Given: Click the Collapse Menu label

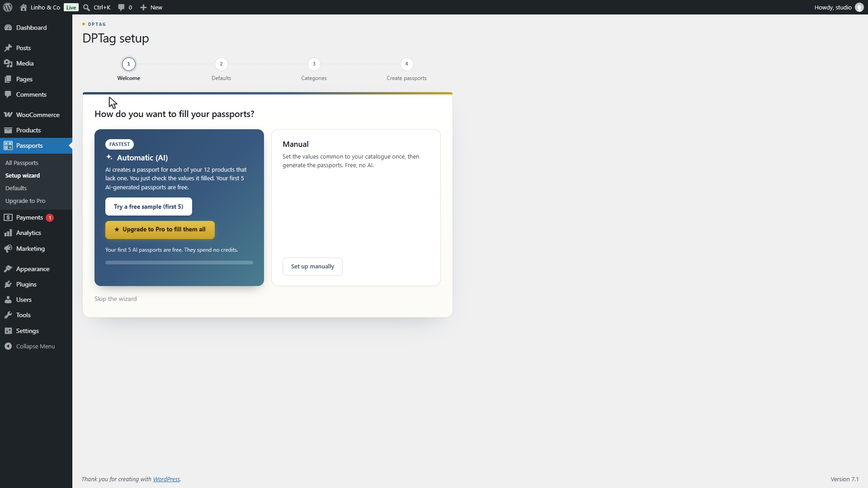Looking at the screenshot, I should pyautogui.click(x=35, y=346).
